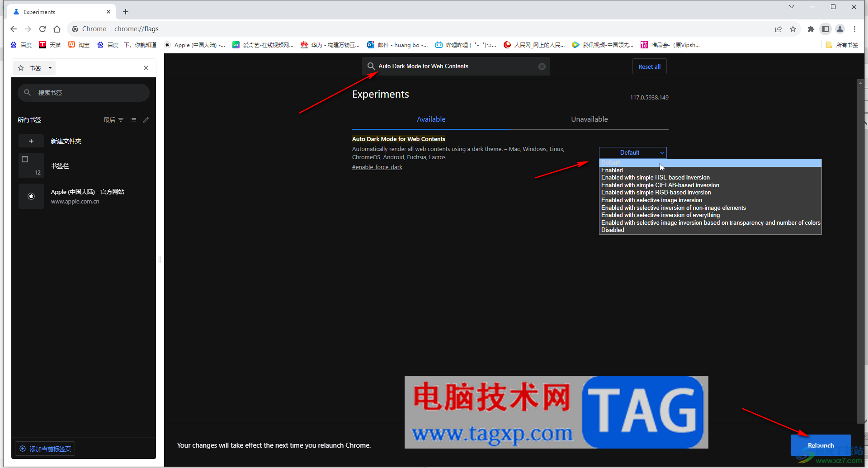Viewport: 868px width, 468px height.
Task: Open the 书签 side panel selector dropdown
Action: click(x=35, y=68)
